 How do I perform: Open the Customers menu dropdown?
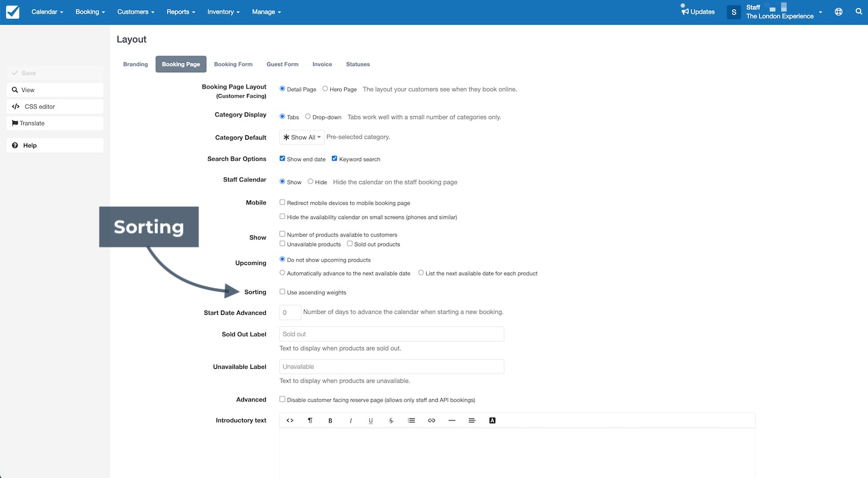coord(136,12)
